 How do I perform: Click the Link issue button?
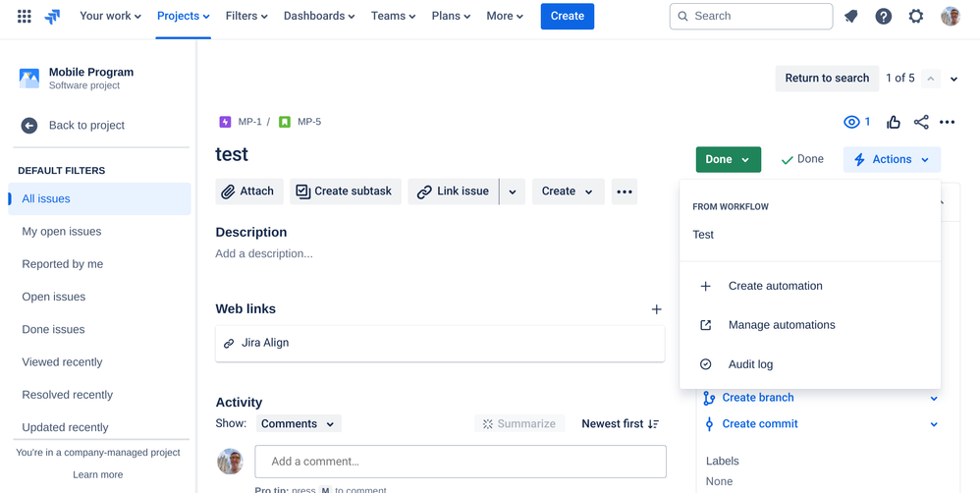click(x=453, y=192)
